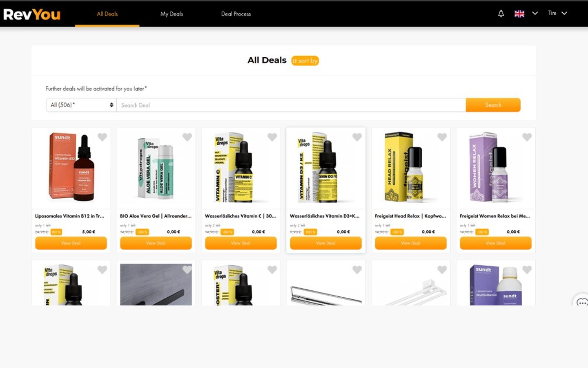588x368 pixels.
Task: Click title 'Liposomales Vitamin B12 in Tr...'
Action: [69, 216]
